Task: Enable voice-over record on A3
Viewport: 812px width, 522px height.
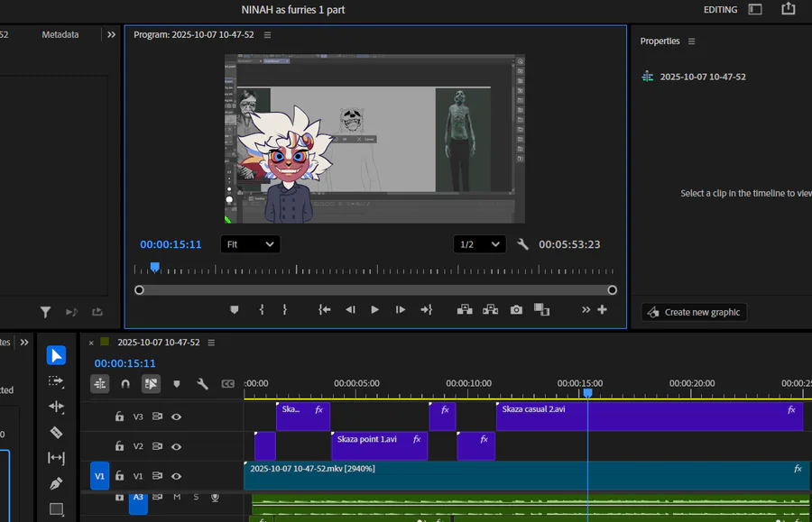Action: 215,497
